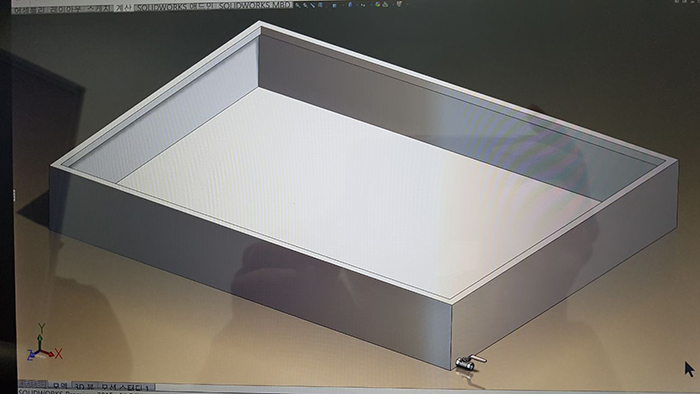The width and height of the screenshot is (700, 394).
Task: Click the Edit Appearance color ball icon
Action: [x=378, y=4]
